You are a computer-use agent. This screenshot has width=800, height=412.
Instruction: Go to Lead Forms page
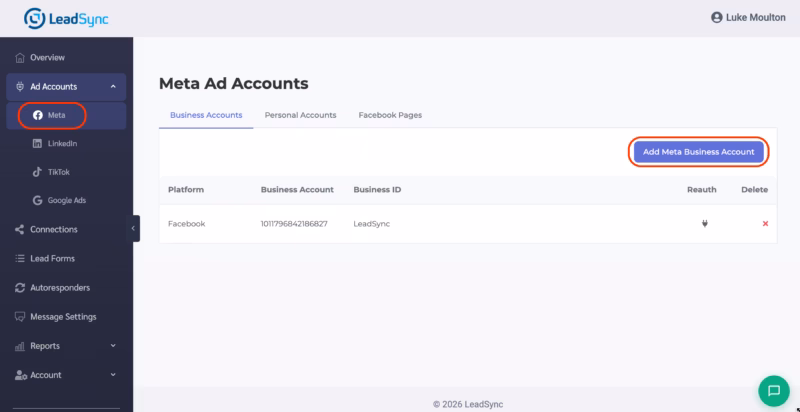coord(52,258)
